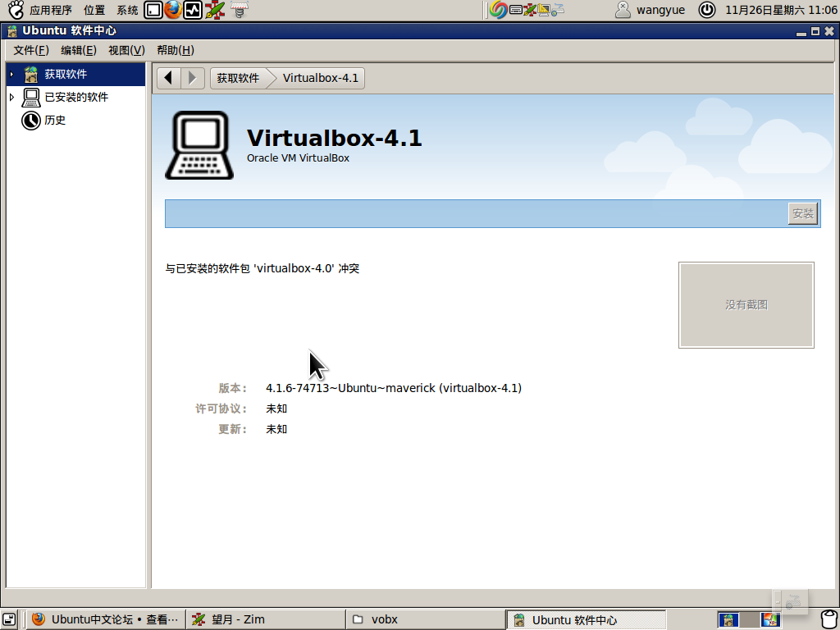Image resolution: width=840 pixels, height=630 pixels.
Task: Click the colorful swirl tray icon
Action: pyautogui.click(x=498, y=10)
